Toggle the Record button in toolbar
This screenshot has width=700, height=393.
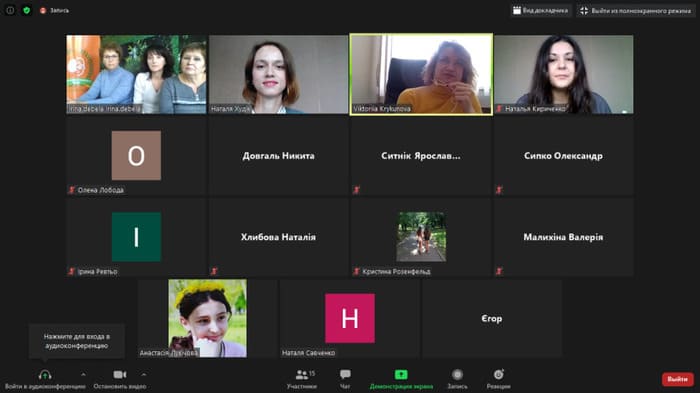pyautogui.click(x=457, y=374)
